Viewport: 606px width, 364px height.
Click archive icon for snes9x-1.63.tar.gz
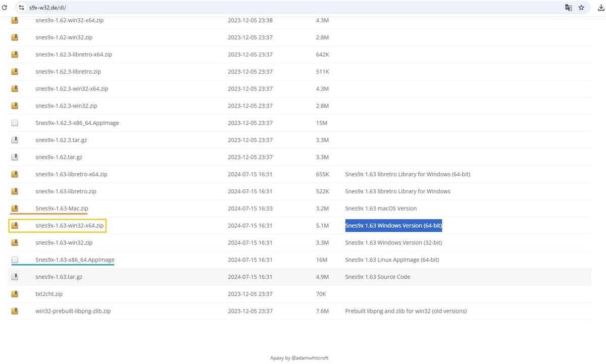pos(15,277)
